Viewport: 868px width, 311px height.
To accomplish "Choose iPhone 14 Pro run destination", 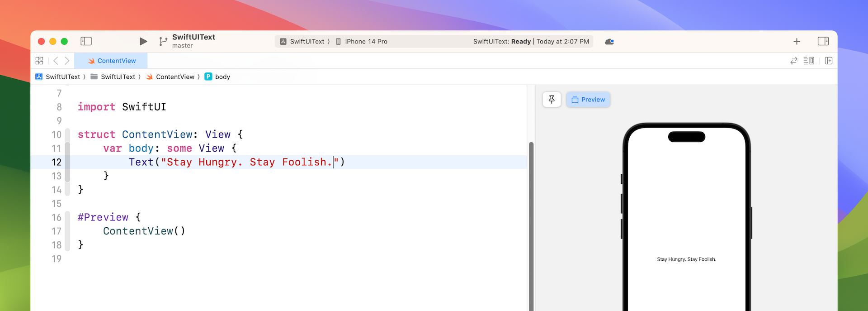I will (362, 41).
